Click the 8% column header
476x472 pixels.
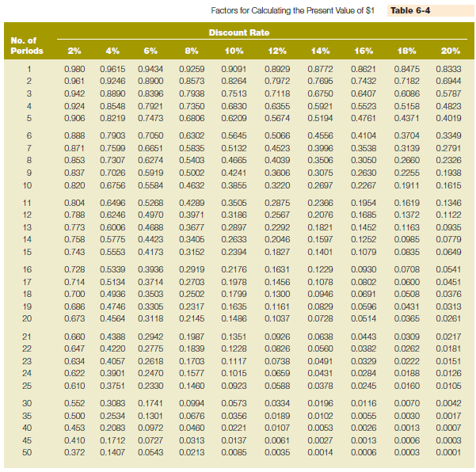pos(192,51)
